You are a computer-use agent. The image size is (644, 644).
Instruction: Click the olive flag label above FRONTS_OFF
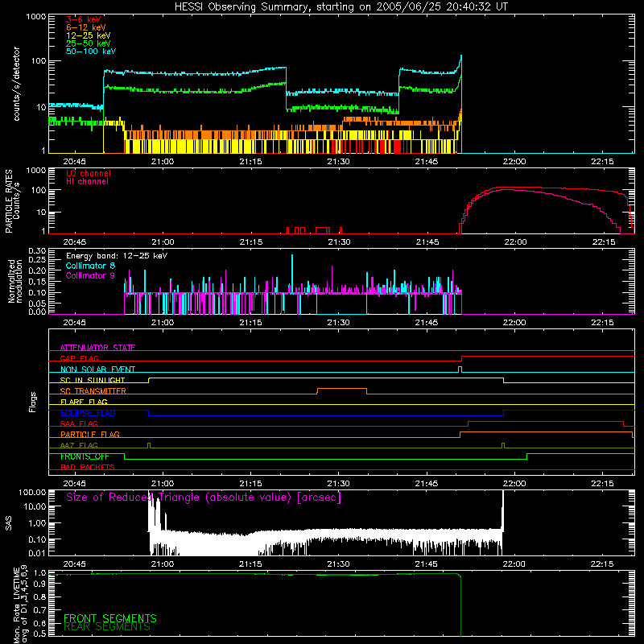[x=79, y=445]
